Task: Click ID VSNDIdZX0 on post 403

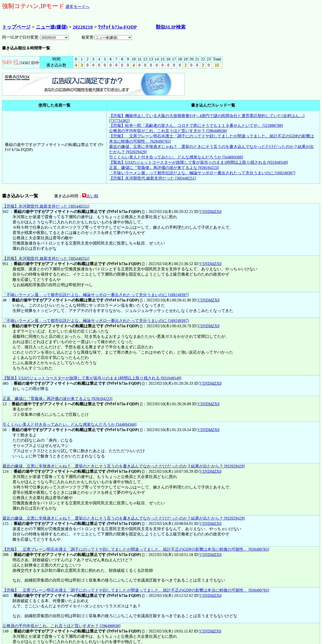Action: [210, 596]
